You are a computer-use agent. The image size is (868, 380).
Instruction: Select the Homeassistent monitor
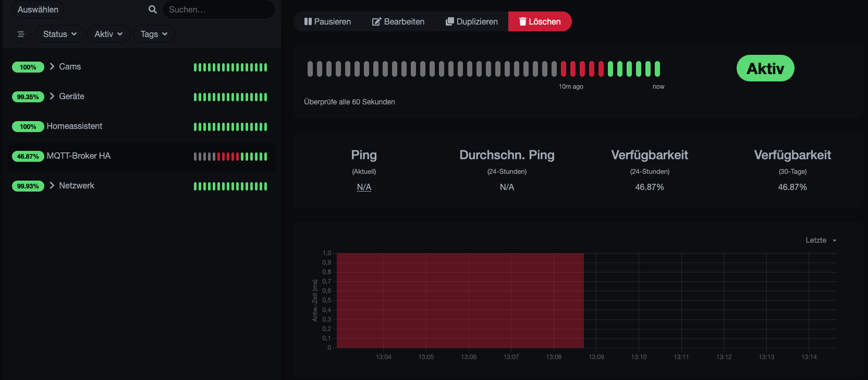pyautogui.click(x=75, y=126)
